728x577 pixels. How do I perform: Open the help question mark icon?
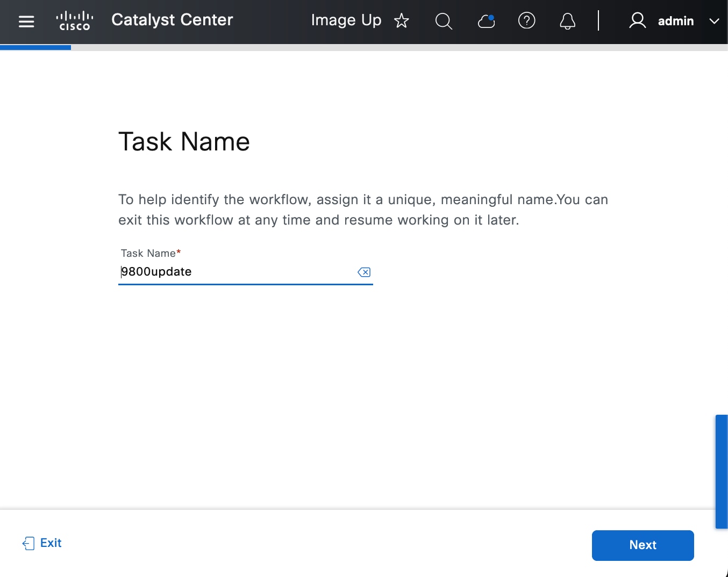pyautogui.click(x=526, y=21)
